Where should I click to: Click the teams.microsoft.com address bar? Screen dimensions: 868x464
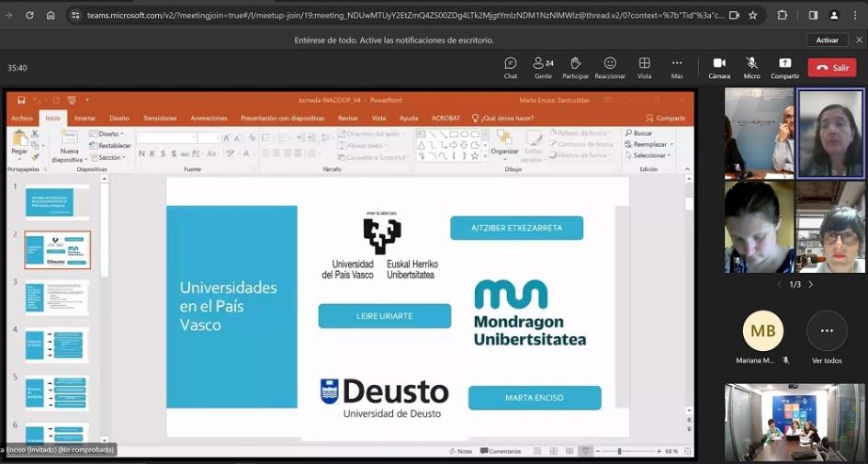pos(405,16)
